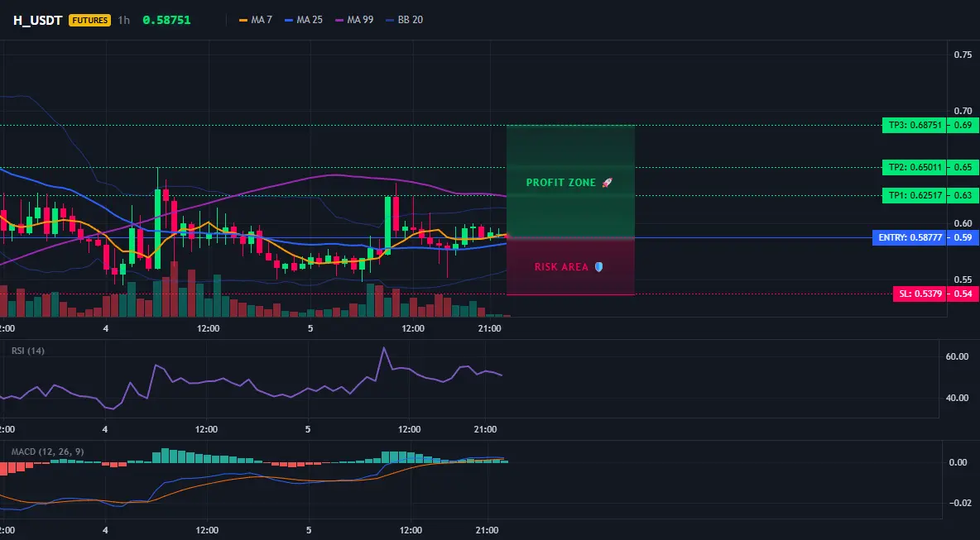Click the 60.00 RSI axis value

(x=957, y=356)
